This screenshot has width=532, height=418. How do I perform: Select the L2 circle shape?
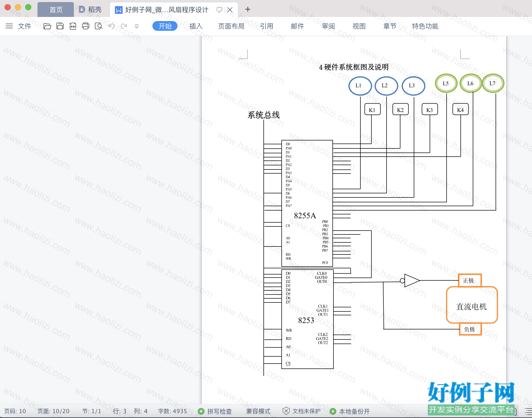(x=386, y=86)
